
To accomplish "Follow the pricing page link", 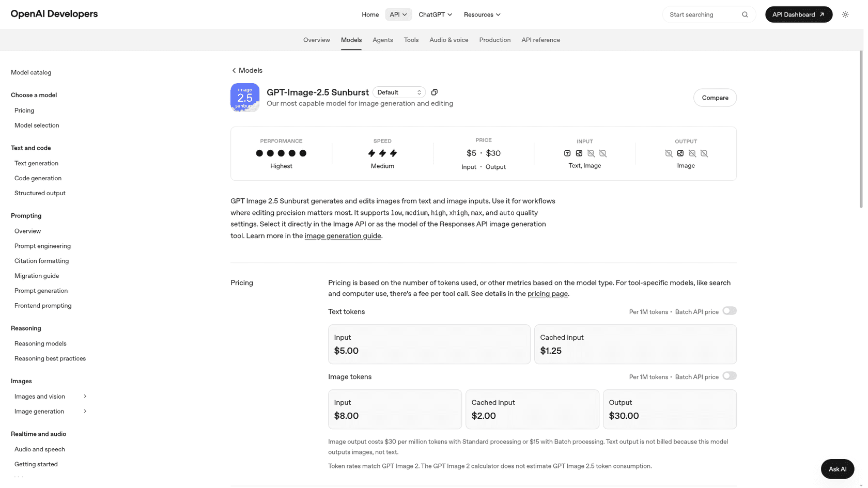I will 548,293.
